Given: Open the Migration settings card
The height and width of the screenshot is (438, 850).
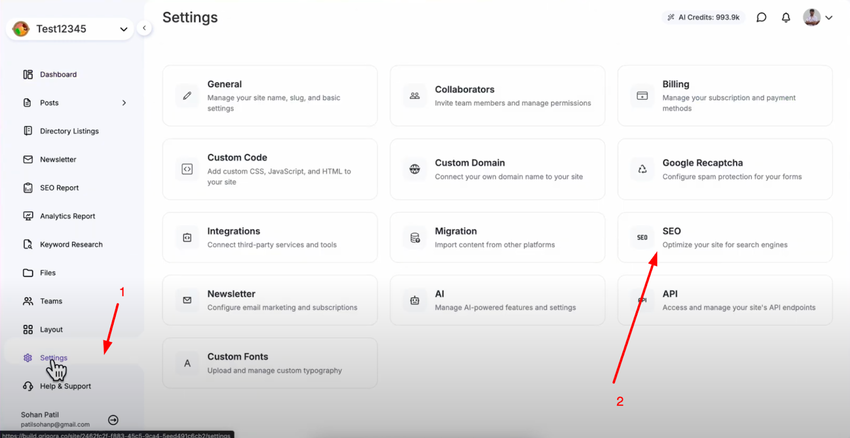Looking at the screenshot, I should tap(497, 237).
